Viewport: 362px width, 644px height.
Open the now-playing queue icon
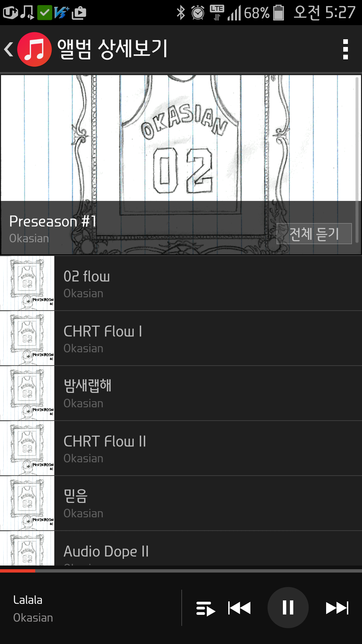(205, 608)
